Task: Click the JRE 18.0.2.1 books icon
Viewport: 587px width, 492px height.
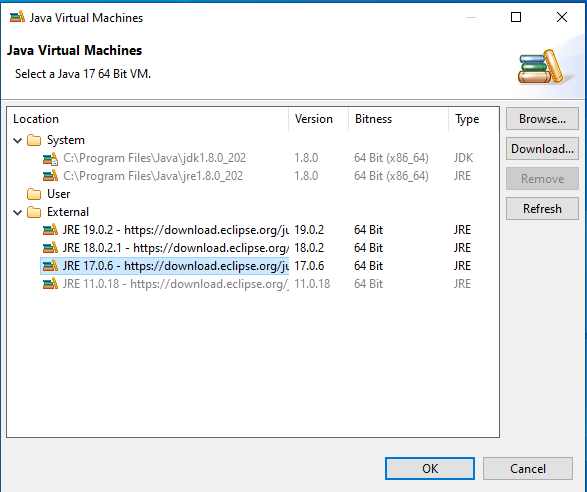Action: 50,248
